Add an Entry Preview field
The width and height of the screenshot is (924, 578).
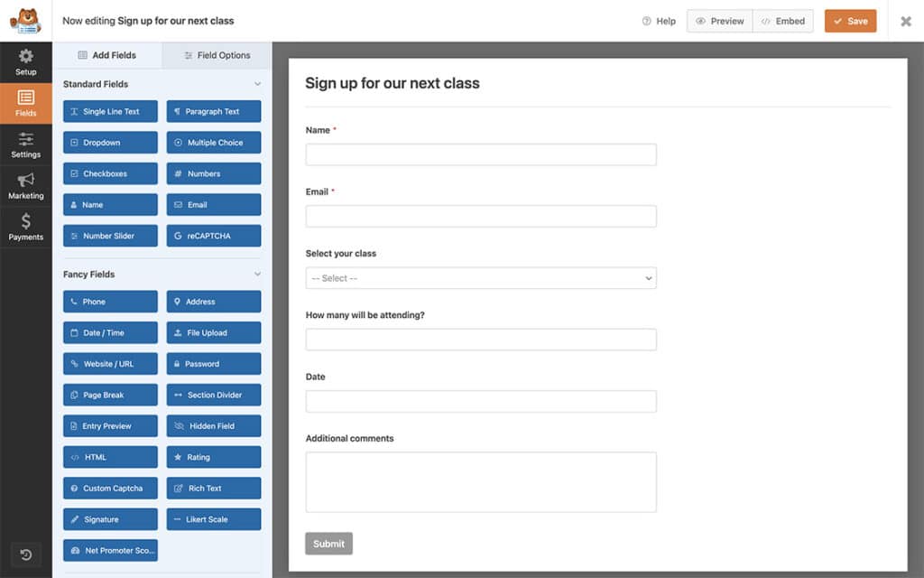pyautogui.click(x=110, y=426)
